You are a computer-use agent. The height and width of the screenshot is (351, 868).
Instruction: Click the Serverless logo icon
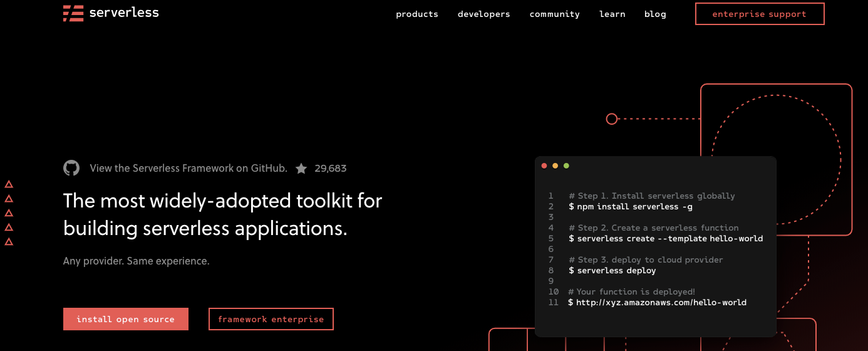[x=73, y=13]
